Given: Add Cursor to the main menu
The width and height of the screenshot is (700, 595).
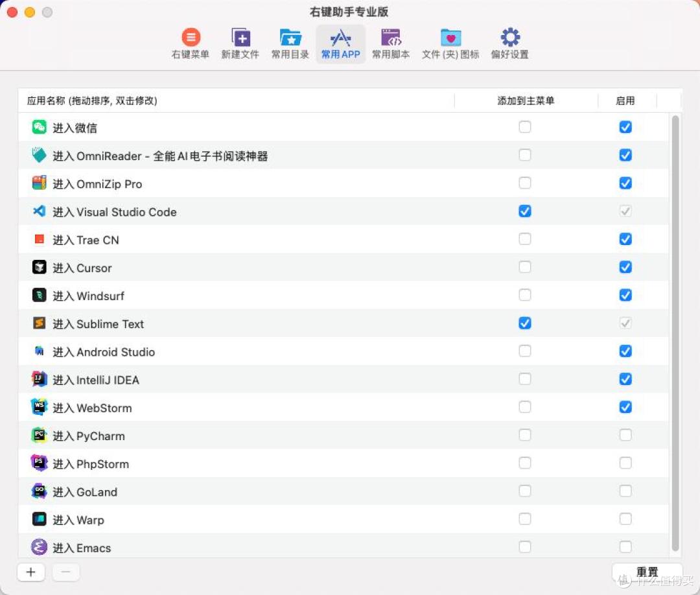Looking at the screenshot, I should pyautogui.click(x=525, y=267).
